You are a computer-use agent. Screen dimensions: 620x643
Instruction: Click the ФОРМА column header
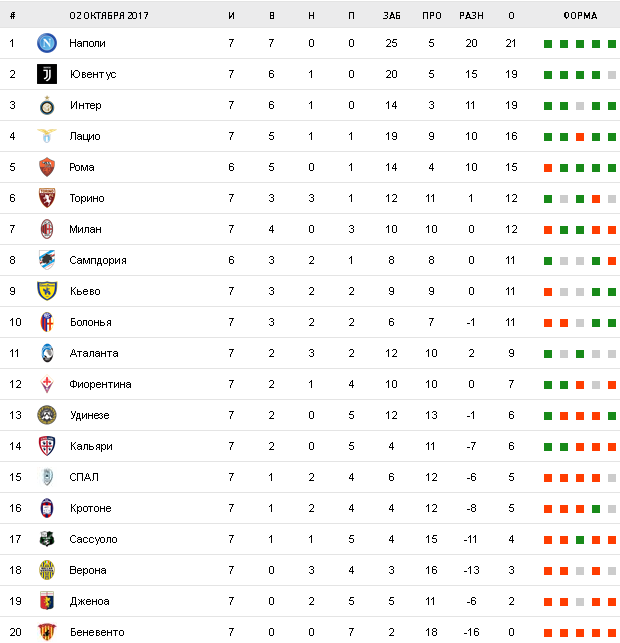tap(580, 16)
